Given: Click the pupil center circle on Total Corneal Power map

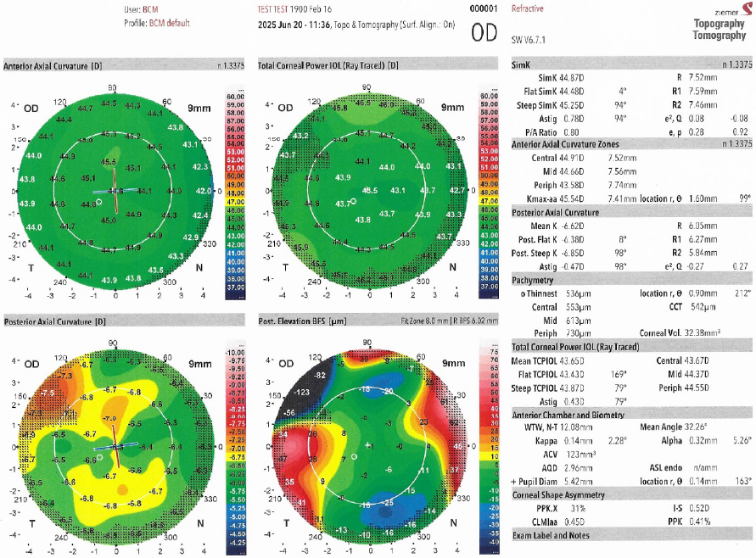Looking at the screenshot, I should coord(352,203).
